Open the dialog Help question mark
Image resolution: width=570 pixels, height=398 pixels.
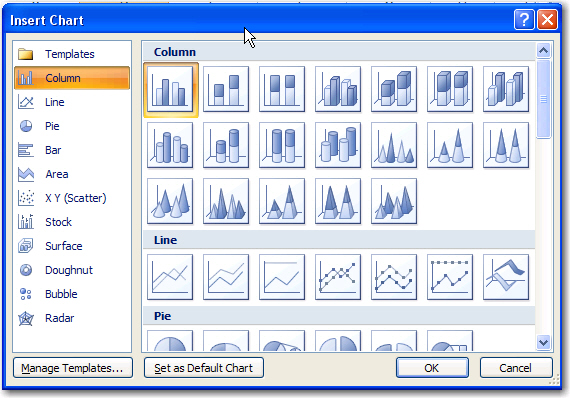(524, 19)
